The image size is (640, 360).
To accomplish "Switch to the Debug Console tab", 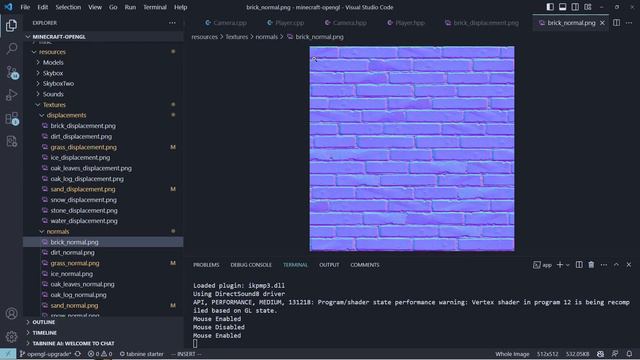I will [x=251, y=265].
